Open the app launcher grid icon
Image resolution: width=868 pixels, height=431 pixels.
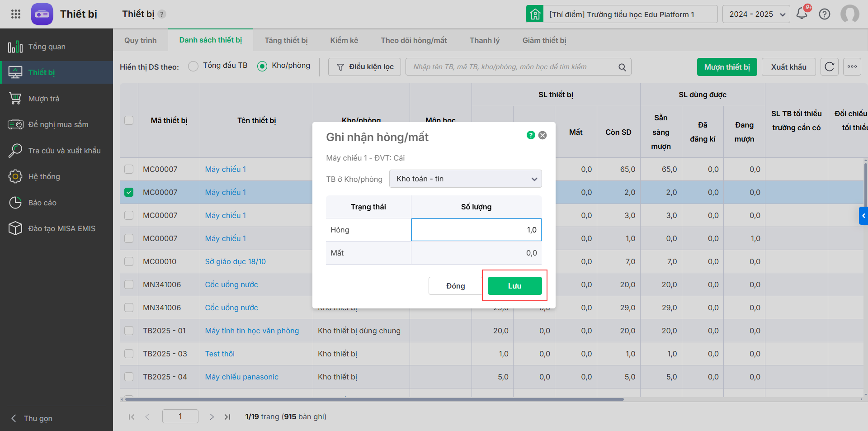tap(16, 14)
